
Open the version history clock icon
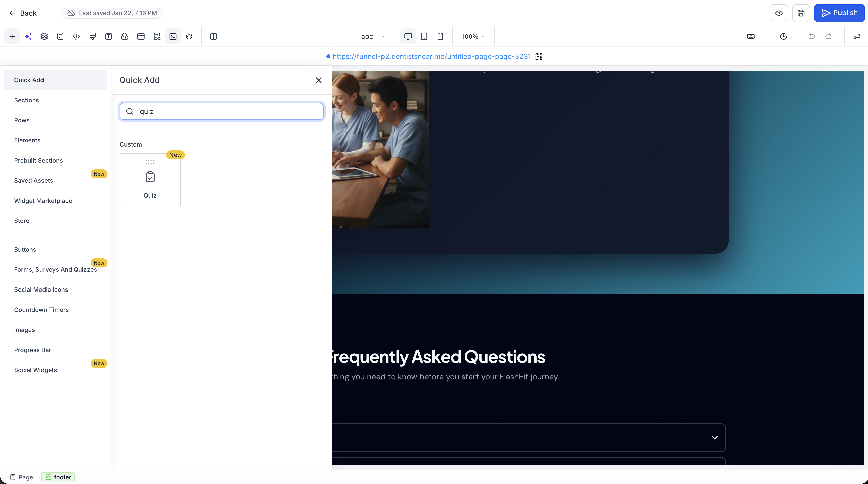784,36
